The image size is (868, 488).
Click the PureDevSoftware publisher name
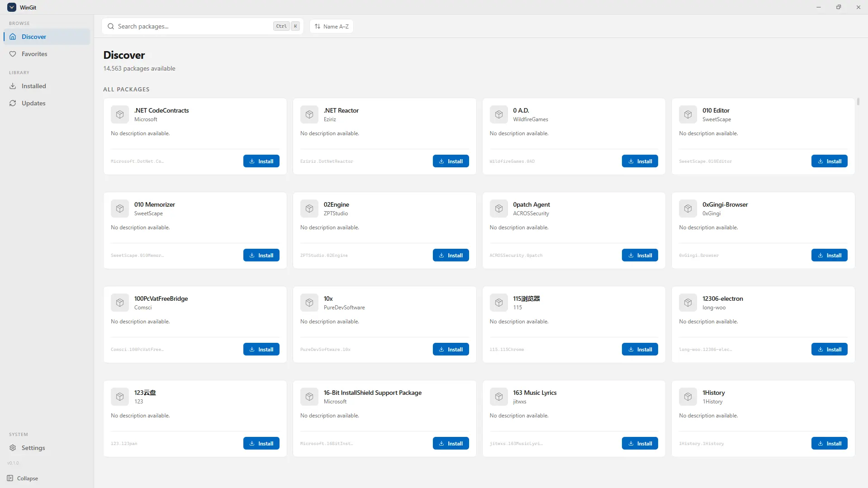pos(344,308)
